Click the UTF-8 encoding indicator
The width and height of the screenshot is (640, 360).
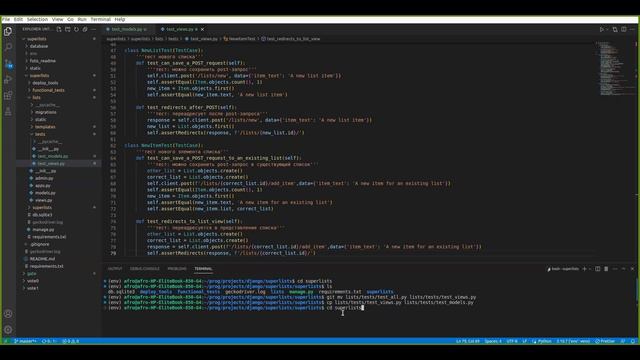point(512,341)
